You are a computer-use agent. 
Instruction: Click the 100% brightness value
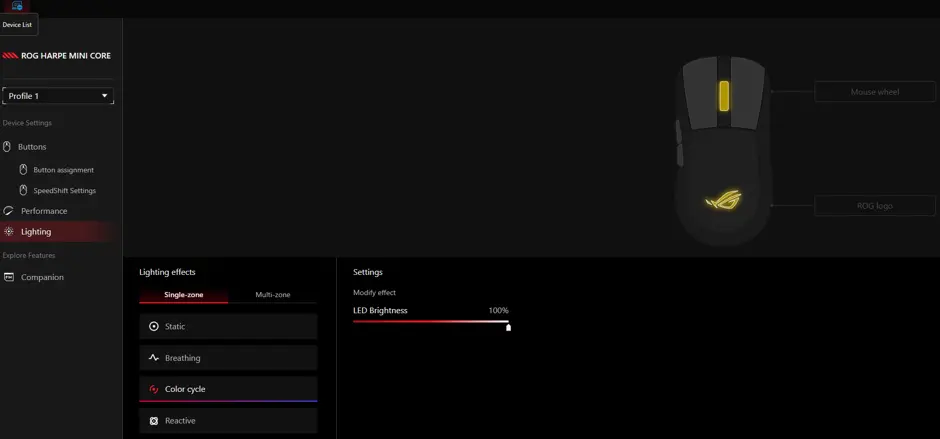(498, 311)
